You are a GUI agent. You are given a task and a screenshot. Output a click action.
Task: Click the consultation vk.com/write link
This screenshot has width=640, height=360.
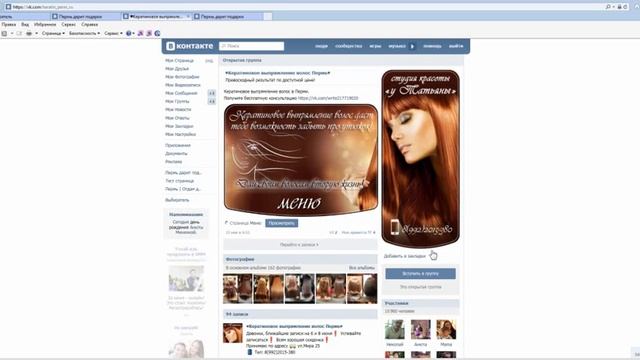(x=328, y=98)
